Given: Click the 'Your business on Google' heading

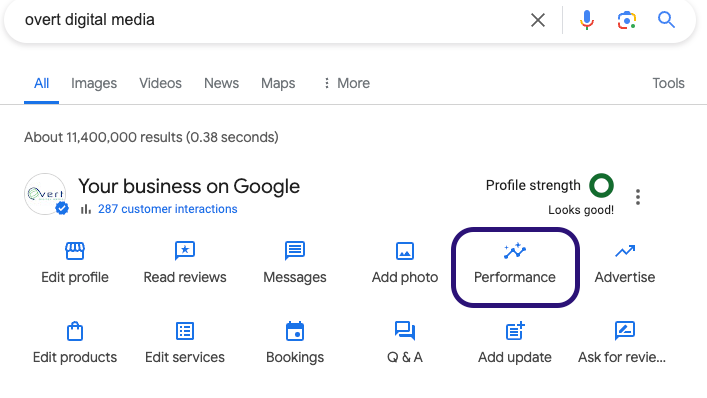Looking at the screenshot, I should [189, 186].
